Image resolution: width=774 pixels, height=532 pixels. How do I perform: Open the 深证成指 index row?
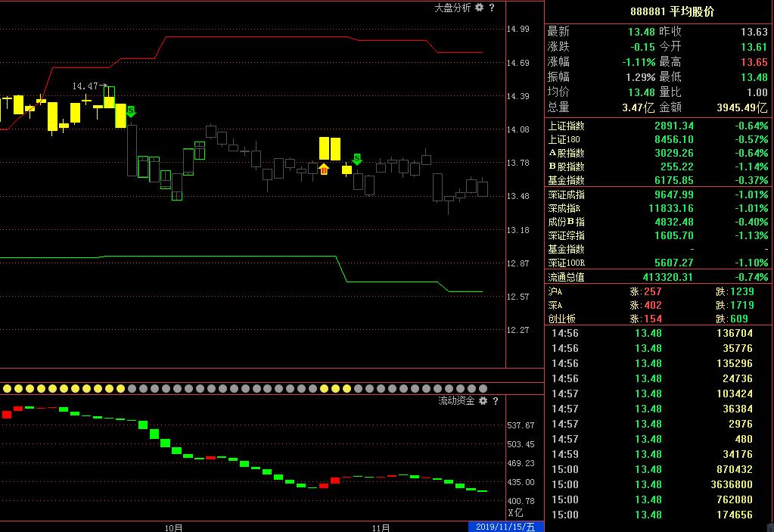tap(658, 194)
